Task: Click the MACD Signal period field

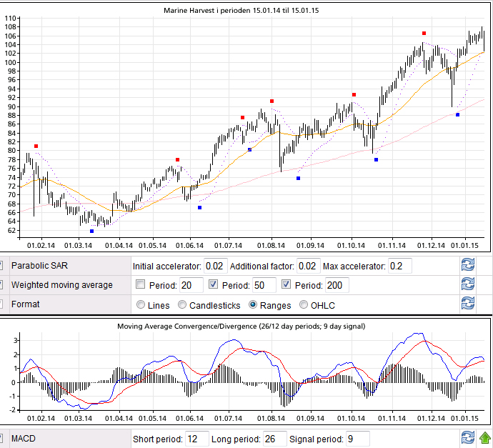Action: tap(358, 439)
